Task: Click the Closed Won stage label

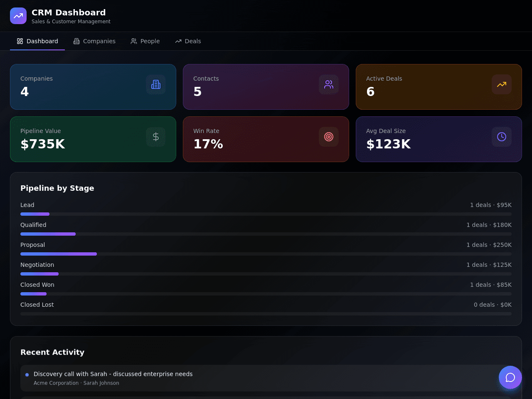Action: click(x=37, y=285)
